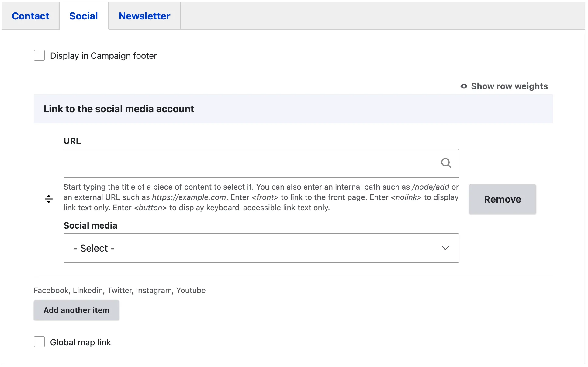Click the chevron arrow in Social media select
Screen dimensions: 588x367
tap(445, 248)
